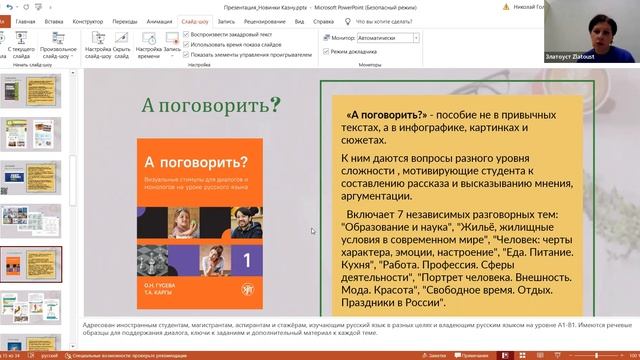Click the slide panel scroll up arrow
The image size is (640, 360).
tap(73, 73)
